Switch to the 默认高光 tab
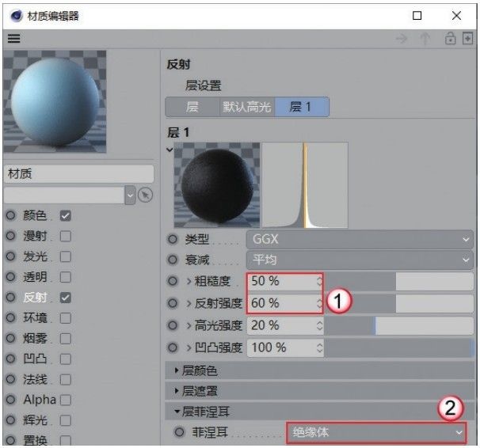Screen dimensions: 480x448 pyautogui.click(x=247, y=107)
